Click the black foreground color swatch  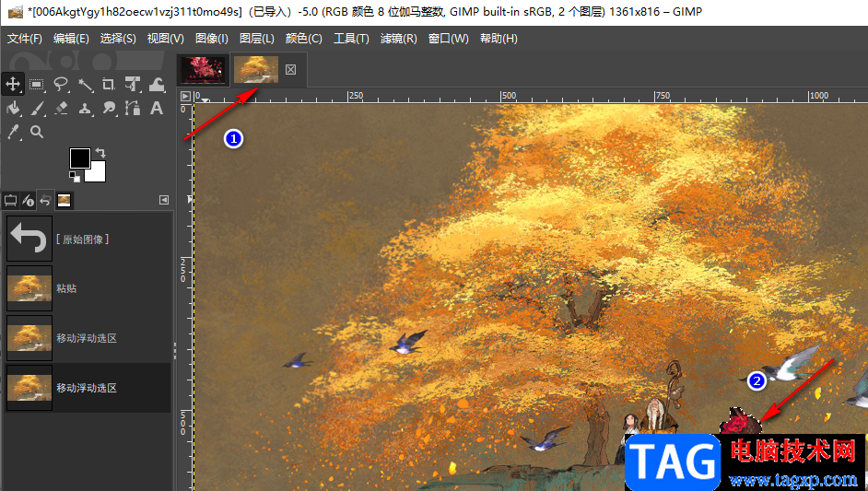click(x=80, y=158)
